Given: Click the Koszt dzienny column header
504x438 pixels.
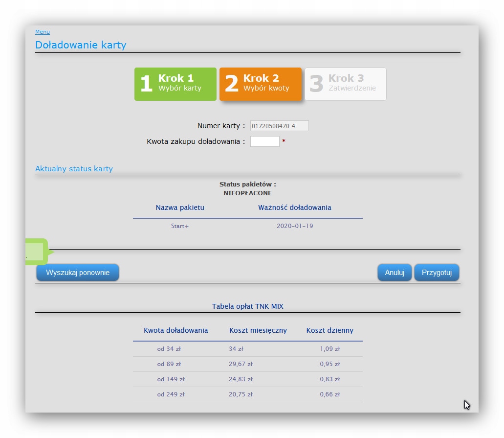Looking at the screenshot, I should point(330,330).
